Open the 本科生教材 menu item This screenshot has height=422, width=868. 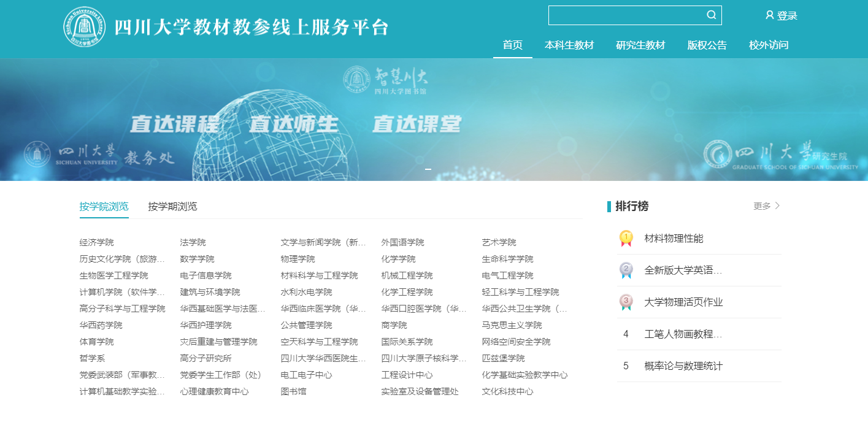[569, 45]
